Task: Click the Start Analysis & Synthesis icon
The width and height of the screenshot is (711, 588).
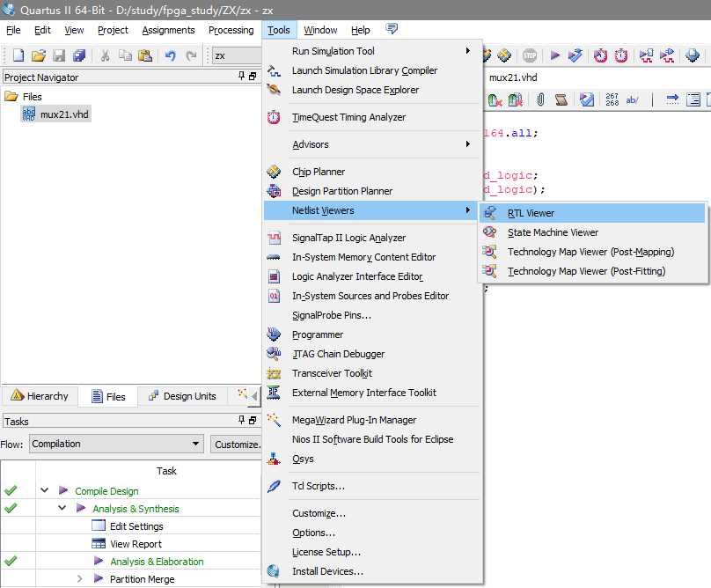Action: click(575, 55)
